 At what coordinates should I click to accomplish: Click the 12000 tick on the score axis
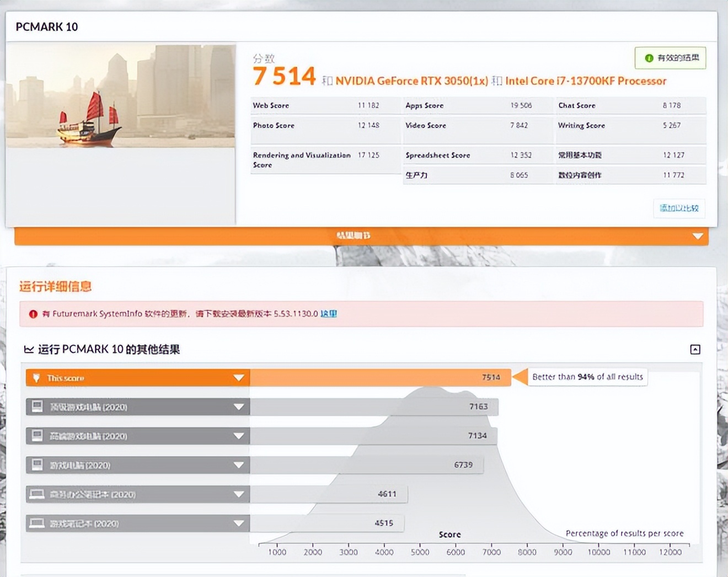tap(670, 552)
